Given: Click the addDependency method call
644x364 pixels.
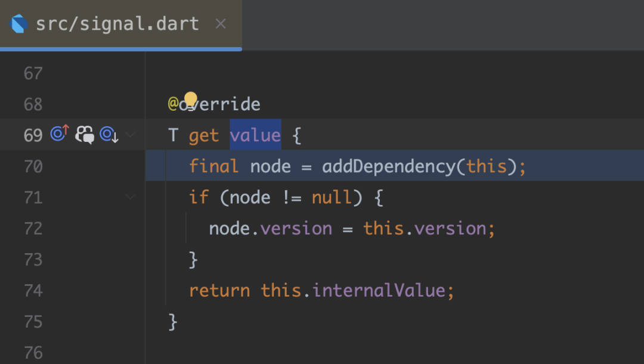Looking at the screenshot, I should click(388, 166).
